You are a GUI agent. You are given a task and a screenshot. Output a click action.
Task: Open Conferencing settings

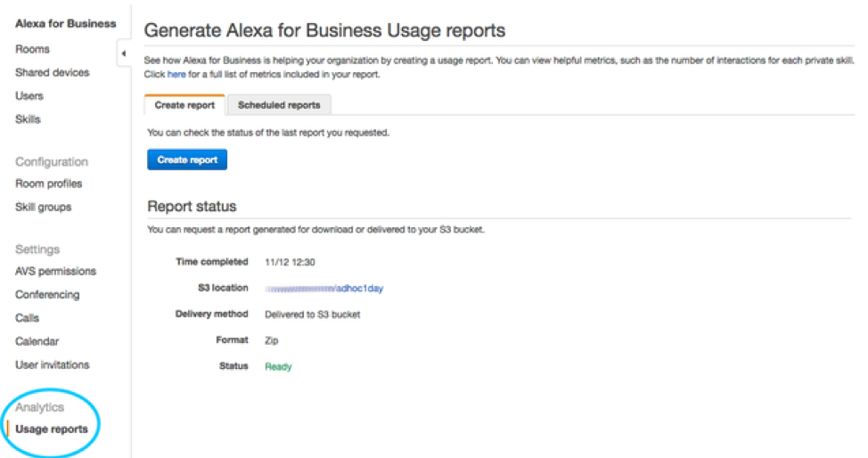[x=47, y=295]
